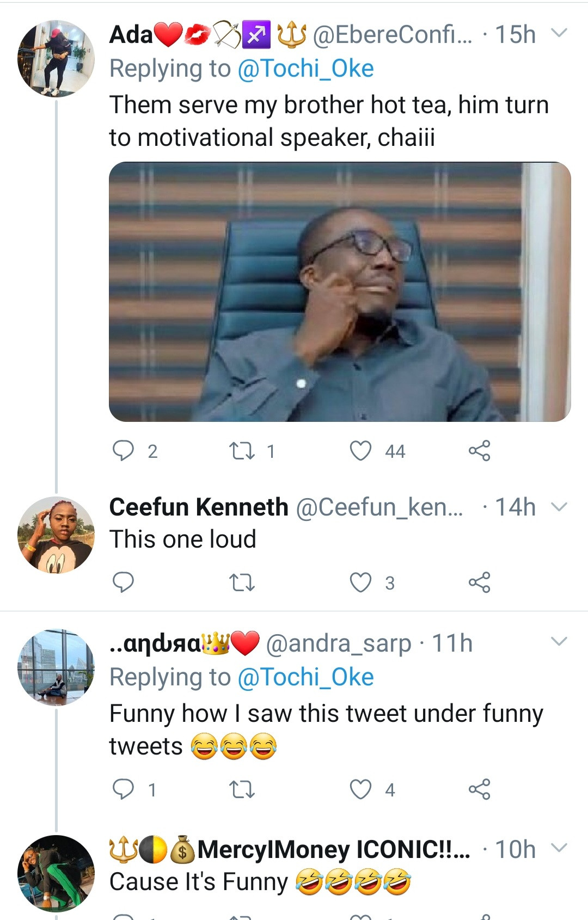The height and width of the screenshot is (920, 588).
Task: Like andra_sarp's tweet with 4 likes
Action: [x=360, y=789]
